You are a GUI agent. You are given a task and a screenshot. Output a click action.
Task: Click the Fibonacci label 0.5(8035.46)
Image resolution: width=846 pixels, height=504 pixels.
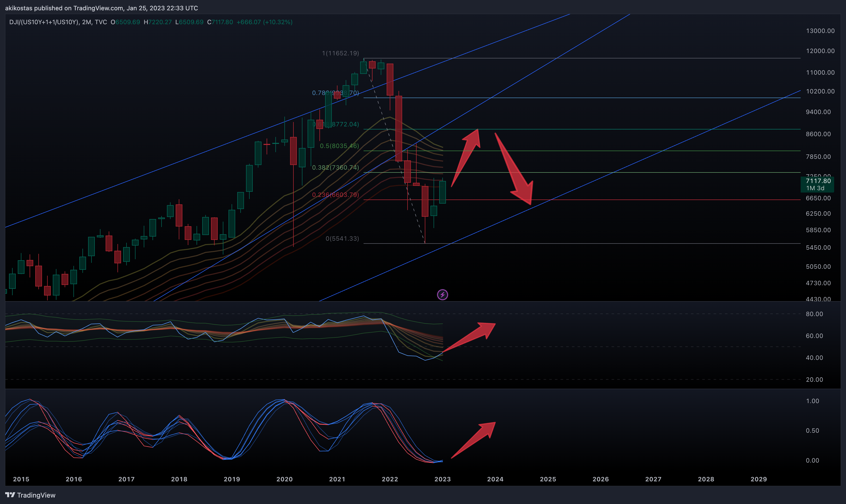pos(339,146)
